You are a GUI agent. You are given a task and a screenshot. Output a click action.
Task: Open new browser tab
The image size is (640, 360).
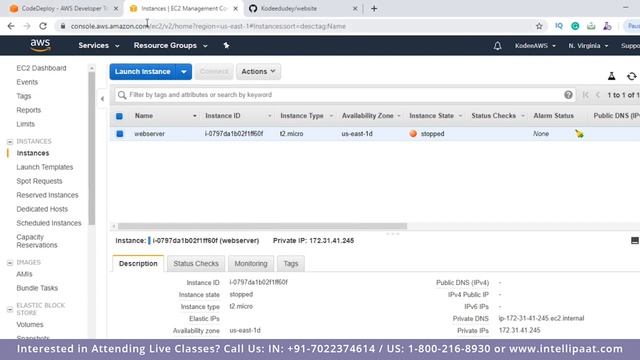click(374, 9)
